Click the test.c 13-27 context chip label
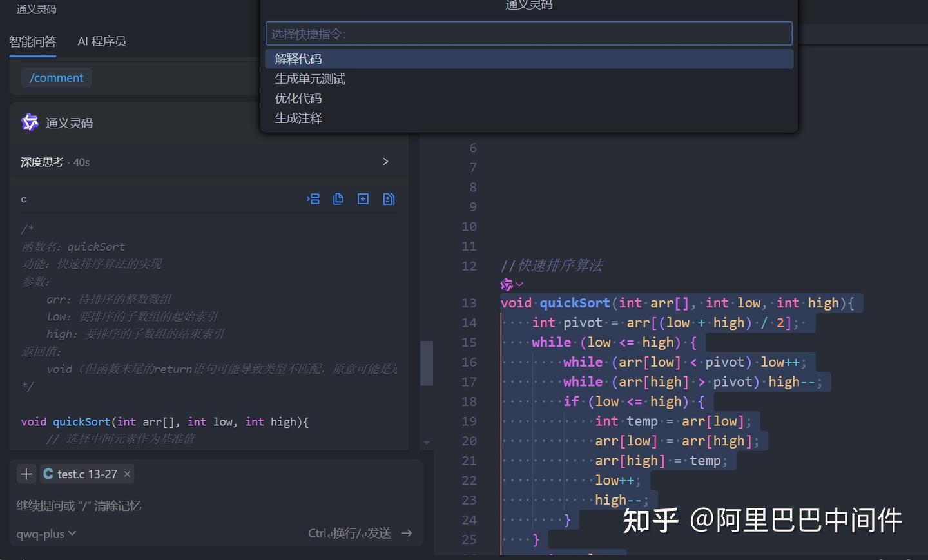928x560 pixels. pyautogui.click(x=87, y=474)
